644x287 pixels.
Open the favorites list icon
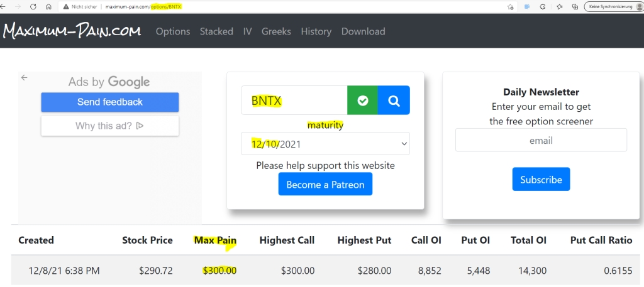coord(559,6)
